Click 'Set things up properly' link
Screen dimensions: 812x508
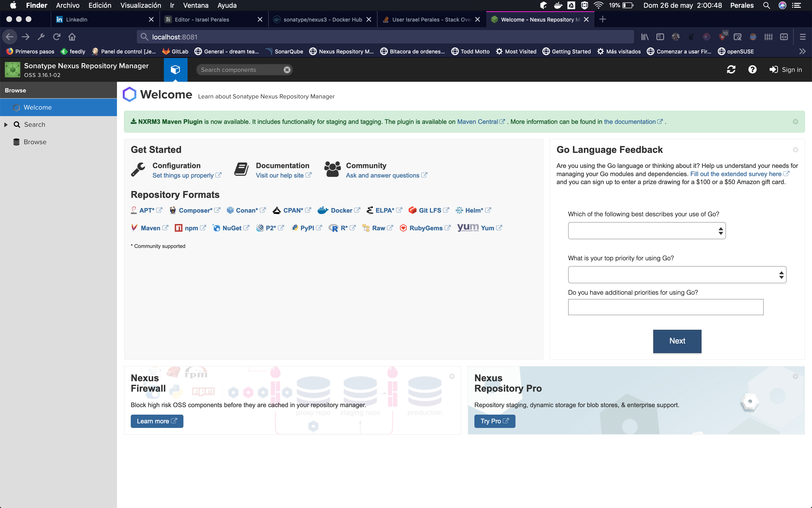tap(187, 175)
